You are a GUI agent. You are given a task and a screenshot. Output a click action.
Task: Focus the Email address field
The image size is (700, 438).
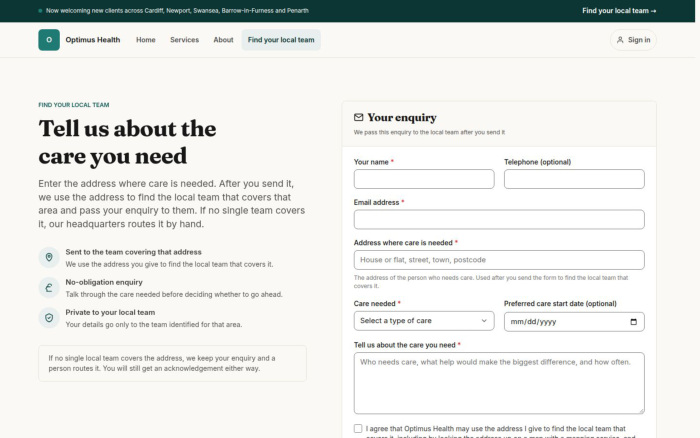point(499,220)
